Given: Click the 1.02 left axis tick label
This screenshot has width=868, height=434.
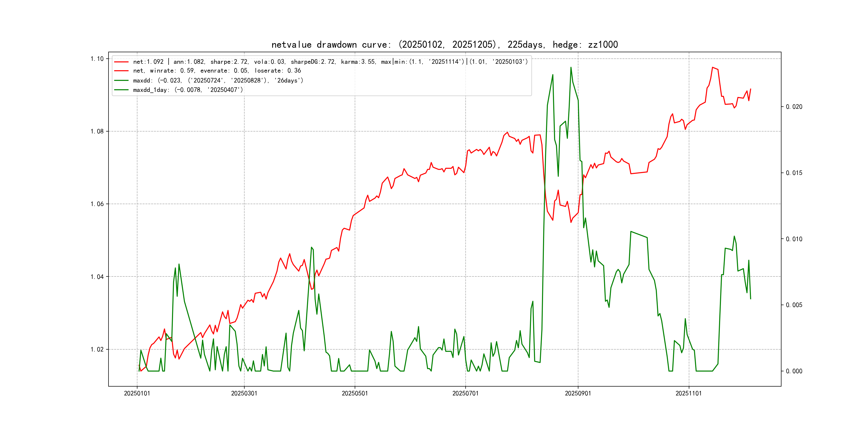Looking at the screenshot, I should pos(97,349).
